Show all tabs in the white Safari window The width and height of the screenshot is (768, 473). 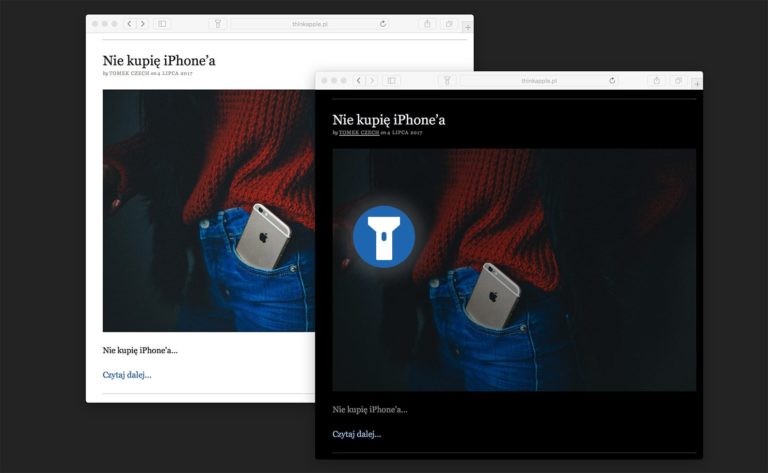449,24
